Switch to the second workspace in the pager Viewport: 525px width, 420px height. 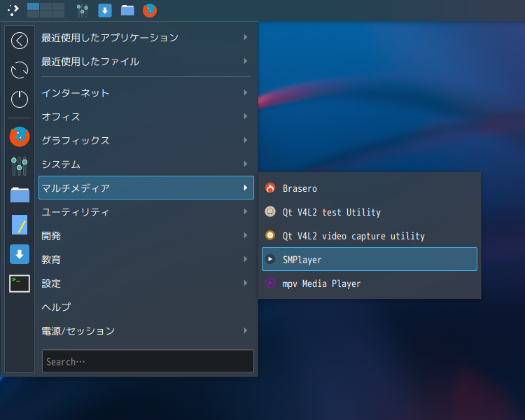(46, 6)
